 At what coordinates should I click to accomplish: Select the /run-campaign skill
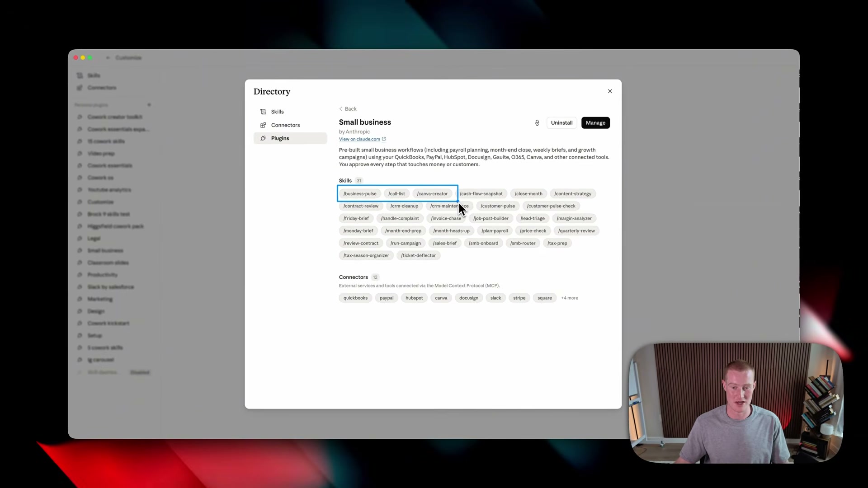[x=406, y=244]
